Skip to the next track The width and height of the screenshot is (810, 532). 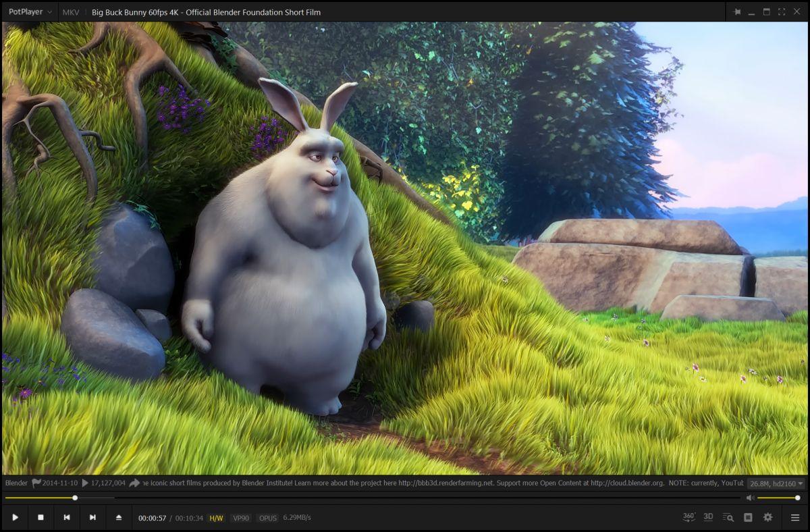click(x=92, y=518)
